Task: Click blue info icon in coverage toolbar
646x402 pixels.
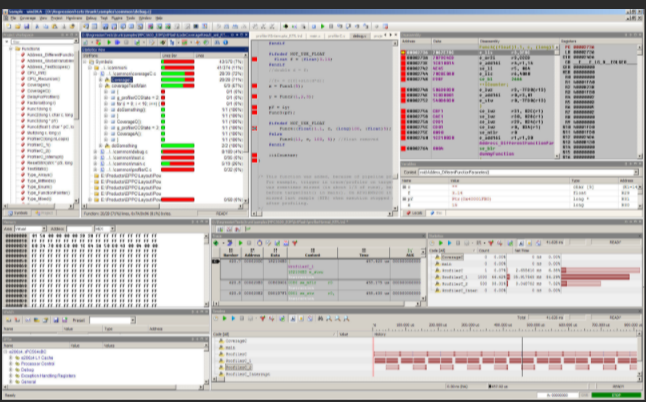Action: click(x=225, y=42)
